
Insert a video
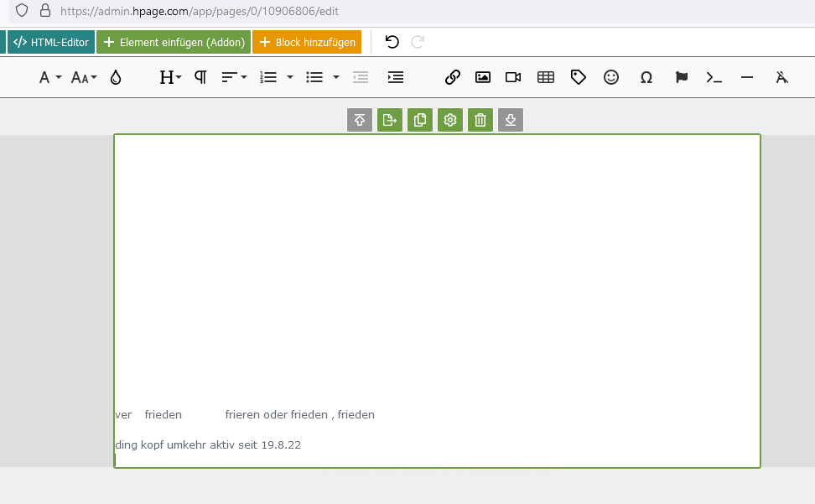click(513, 77)
